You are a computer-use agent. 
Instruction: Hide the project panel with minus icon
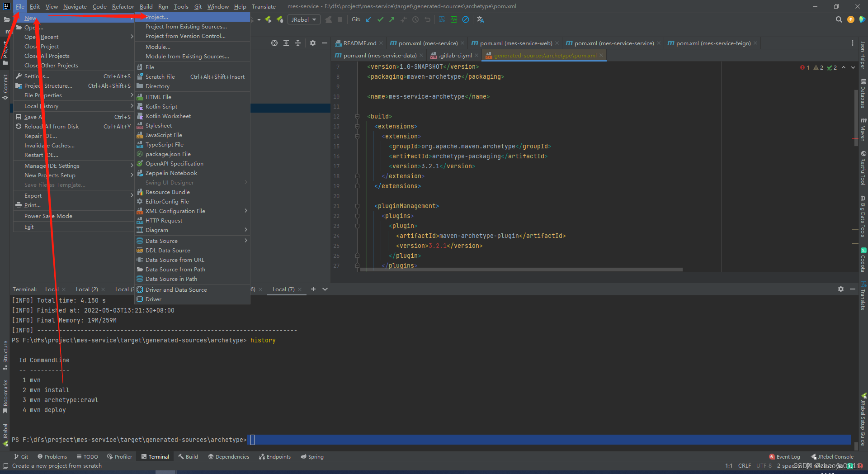pos(325,43)
